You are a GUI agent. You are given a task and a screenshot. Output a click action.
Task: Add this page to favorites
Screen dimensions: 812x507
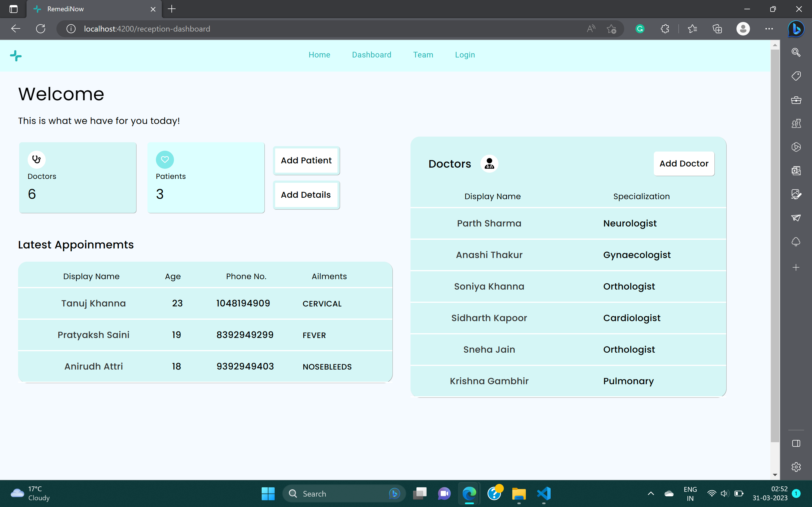(611, 28)
